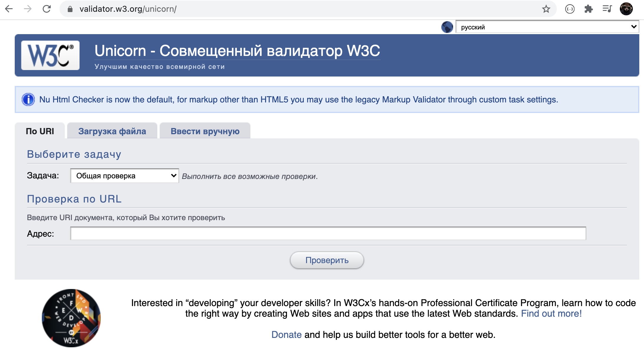
Task: Open the Donate link
Action: click(286, 335)
